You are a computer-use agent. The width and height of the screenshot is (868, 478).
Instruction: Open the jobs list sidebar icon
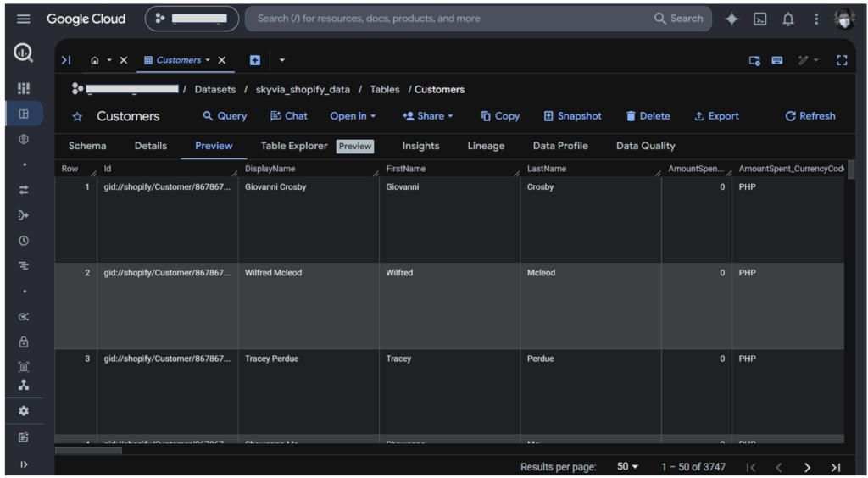(23, 266)
